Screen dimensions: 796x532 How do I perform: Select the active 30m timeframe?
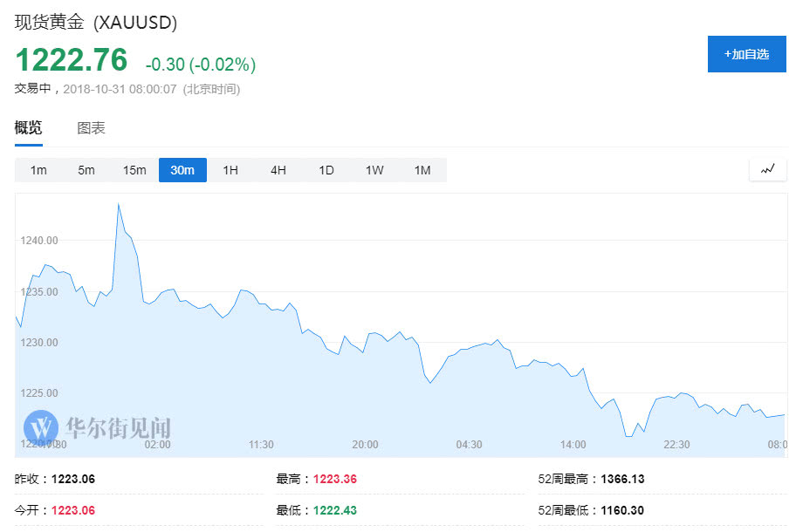[182, 170]
